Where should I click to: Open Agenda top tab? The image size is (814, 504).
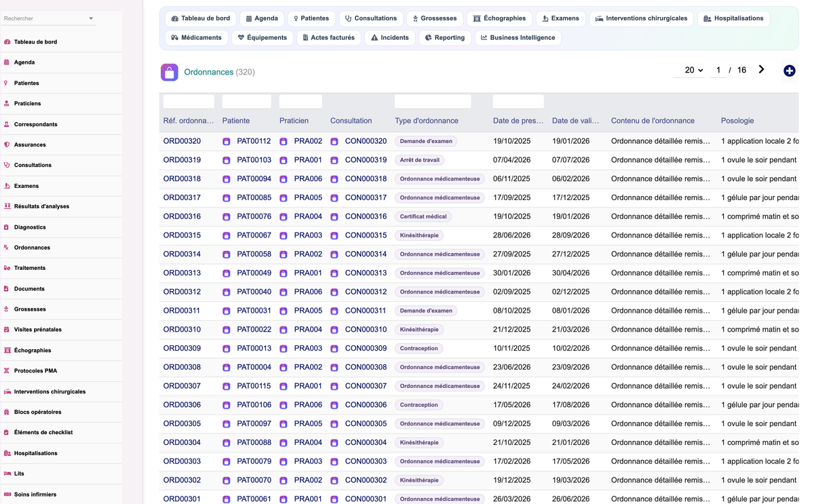click(262, 18)
